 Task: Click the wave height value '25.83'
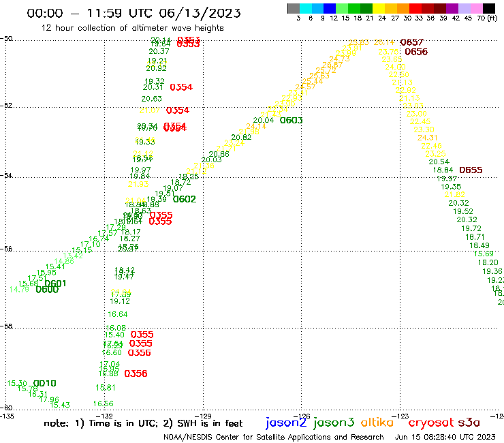click(359, 42)
